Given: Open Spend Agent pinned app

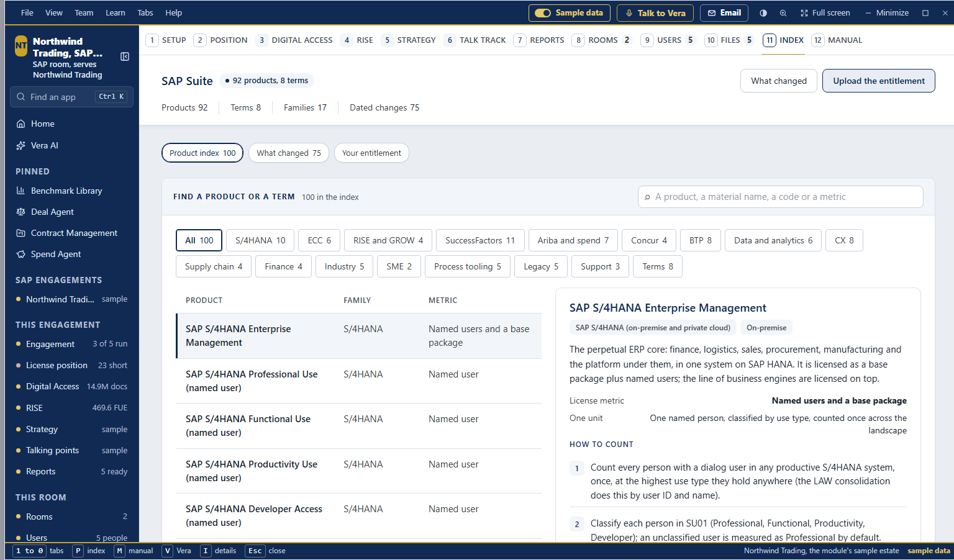Looking at the screenshot, I should tap(72, 254).
